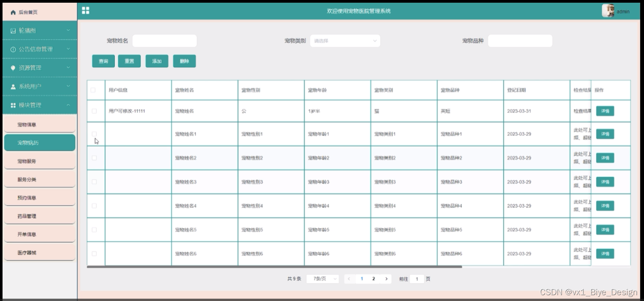
Task: Open the 7条/页 page size dropdown
Action: click(x=323, y=279)
